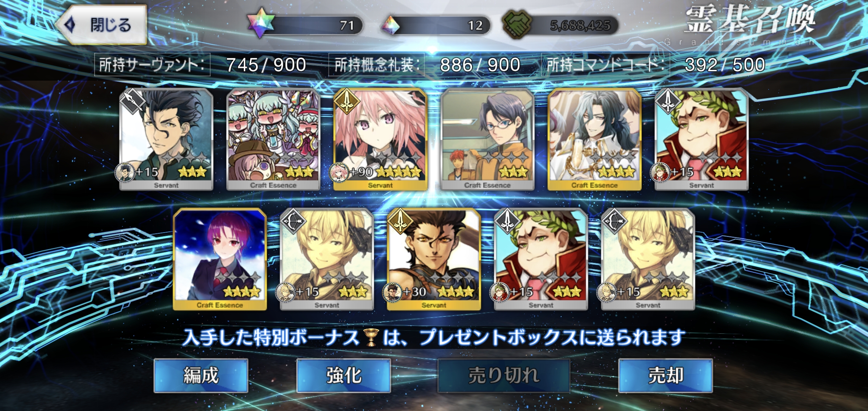The height and width of the screenshot is (411, 868).
Task: Select the chibi crowd Craft Essence card
Action: (273, 139)
